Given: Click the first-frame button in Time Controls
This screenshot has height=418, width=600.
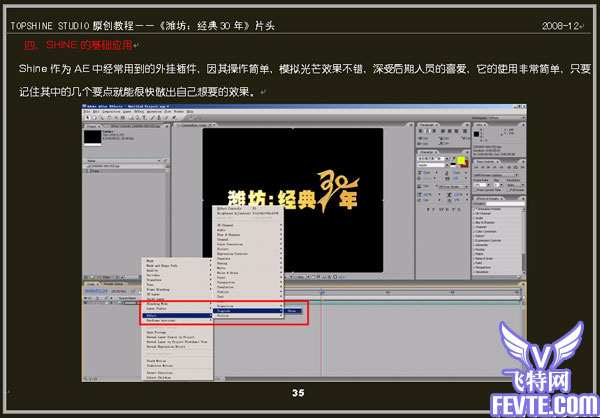Looking at the screenshot, I should [476, 167].
